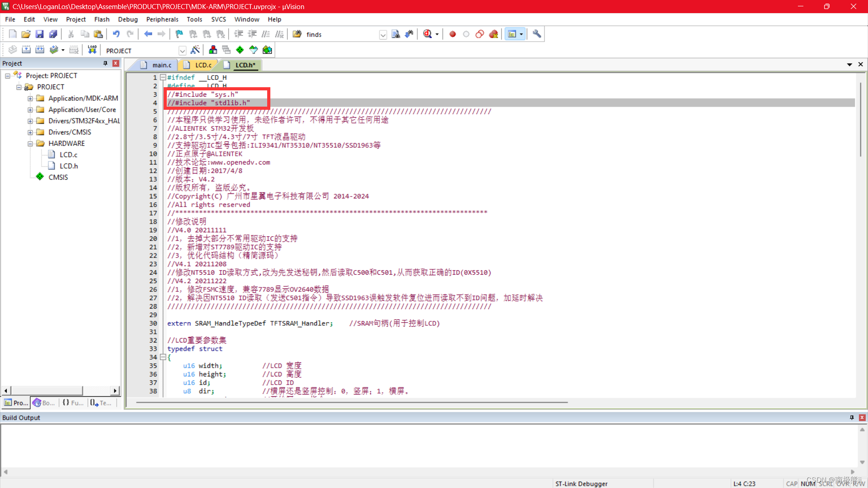Pin the Build Output panel
Screen dimensions: 868x488
tap(852, 418)
